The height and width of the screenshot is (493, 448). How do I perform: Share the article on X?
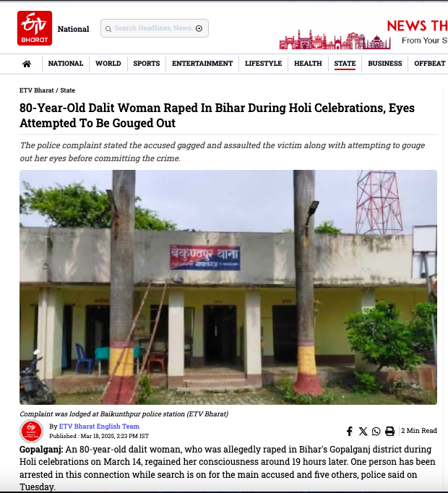tap(363, 431)
